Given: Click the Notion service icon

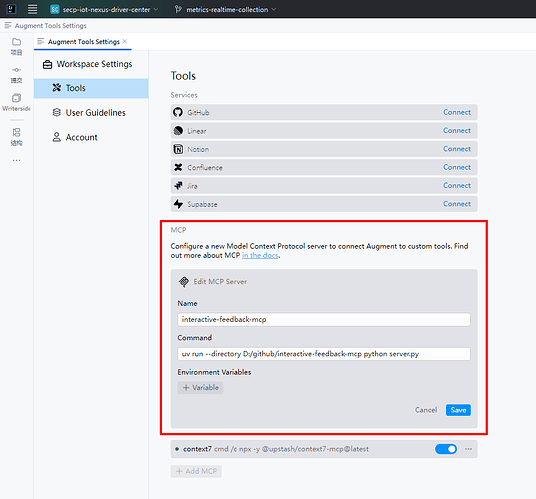Looking at the screenshot, I should click(x=178, y=149).
